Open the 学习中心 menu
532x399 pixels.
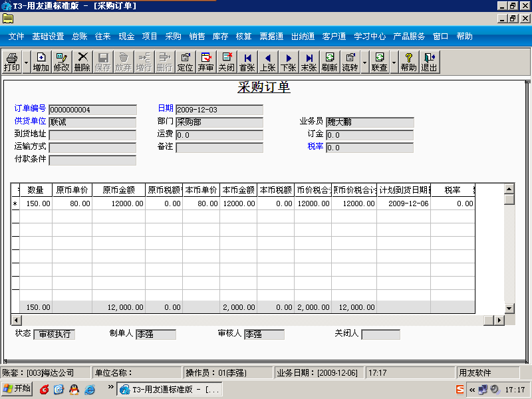370,37
